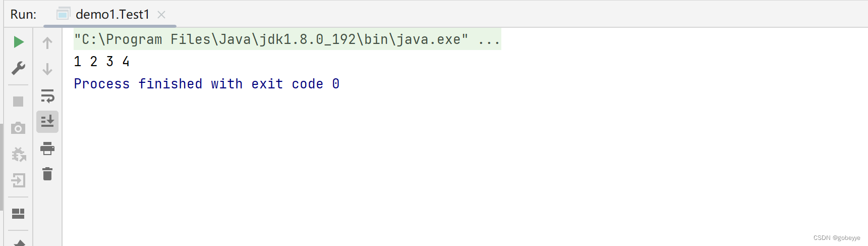
Task: Toggle soft-wrap for console output
Action: 47,95
